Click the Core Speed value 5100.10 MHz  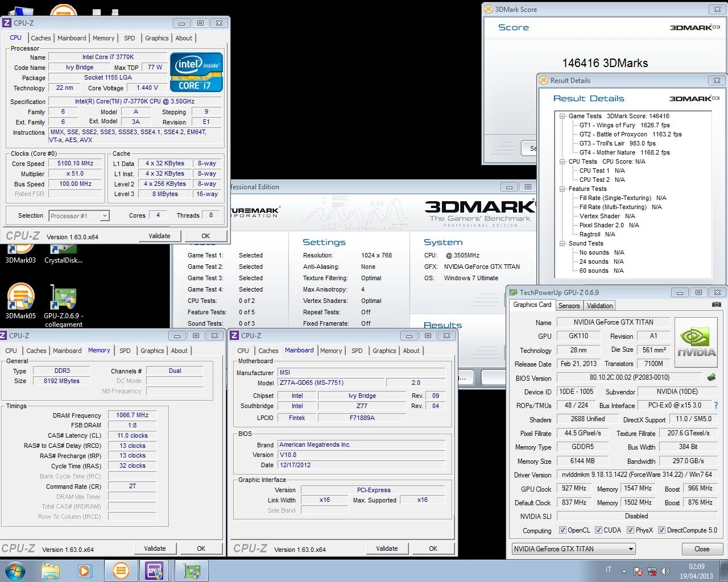click(x=75, y=163)
